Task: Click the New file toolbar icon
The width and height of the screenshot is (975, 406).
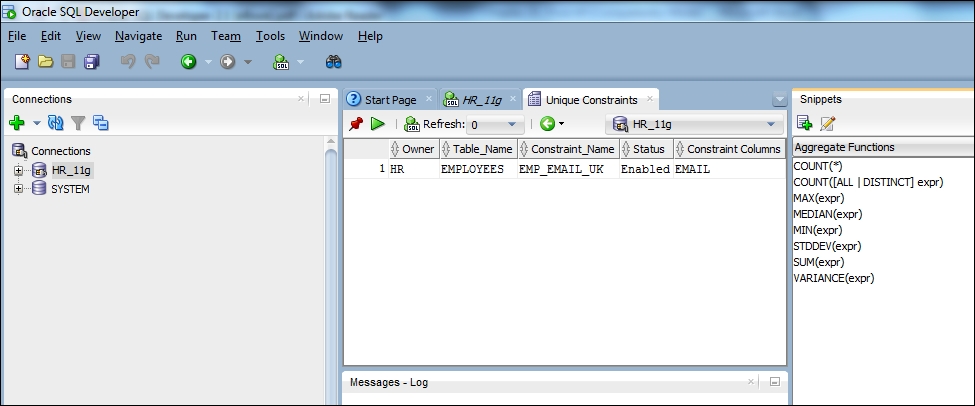Action: click(22, 62)
